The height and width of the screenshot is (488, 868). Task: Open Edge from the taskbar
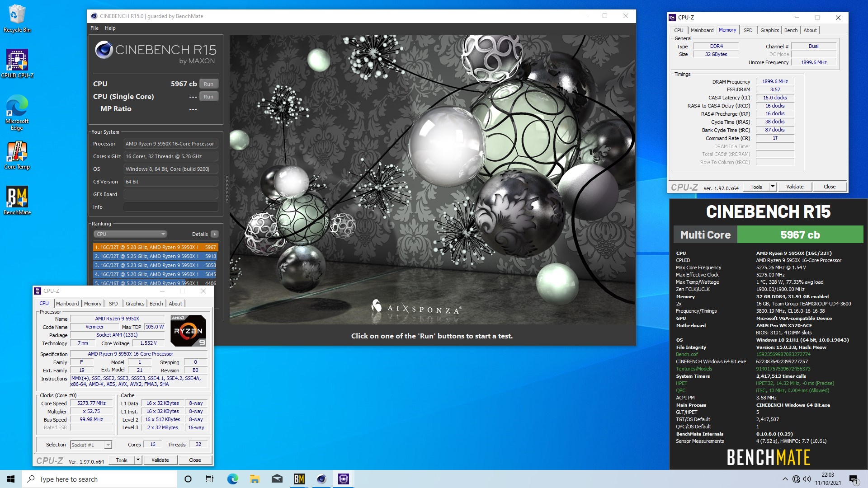pos(232,479)
